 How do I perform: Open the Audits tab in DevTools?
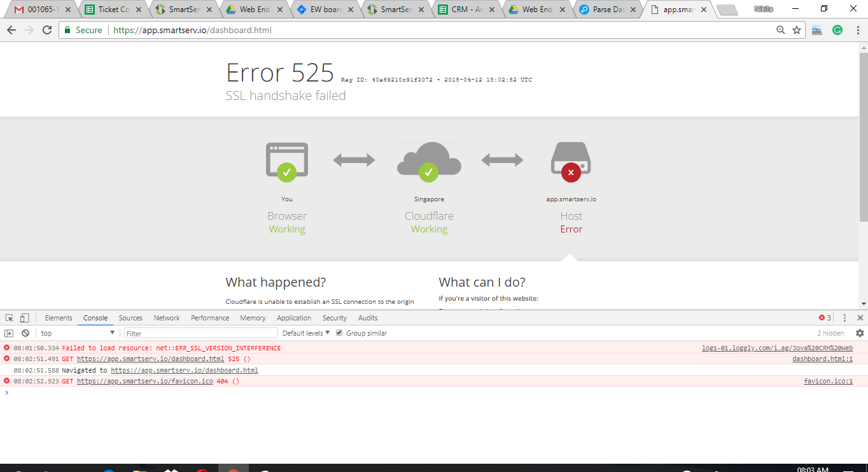[368, 318]
